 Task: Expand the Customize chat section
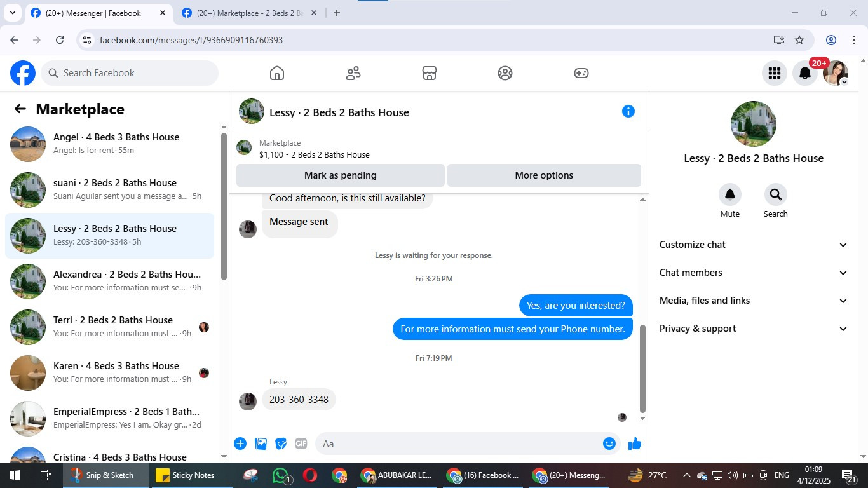(754, 245)
